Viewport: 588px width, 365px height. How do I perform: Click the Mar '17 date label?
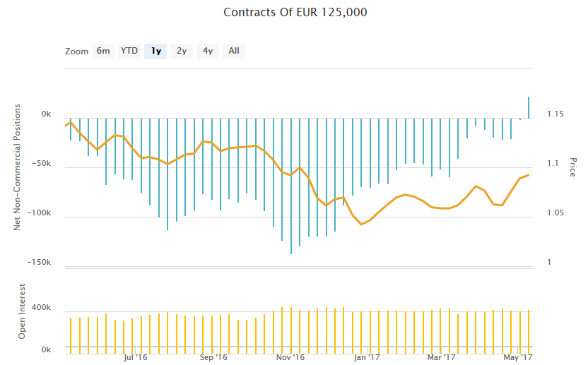pos(443,358)
